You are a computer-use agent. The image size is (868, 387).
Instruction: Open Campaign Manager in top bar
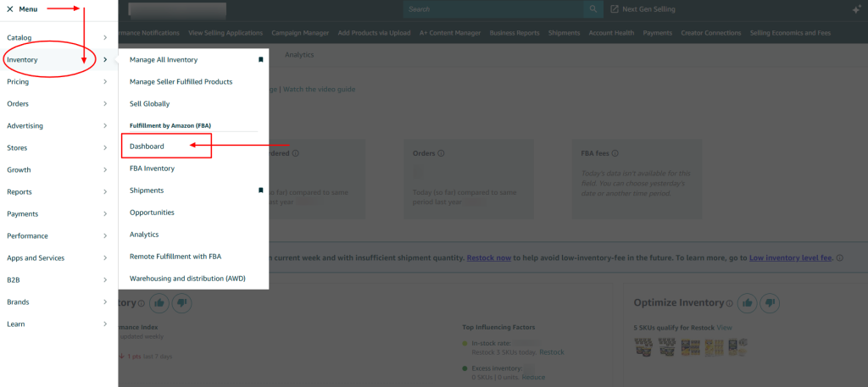(300, 33)
